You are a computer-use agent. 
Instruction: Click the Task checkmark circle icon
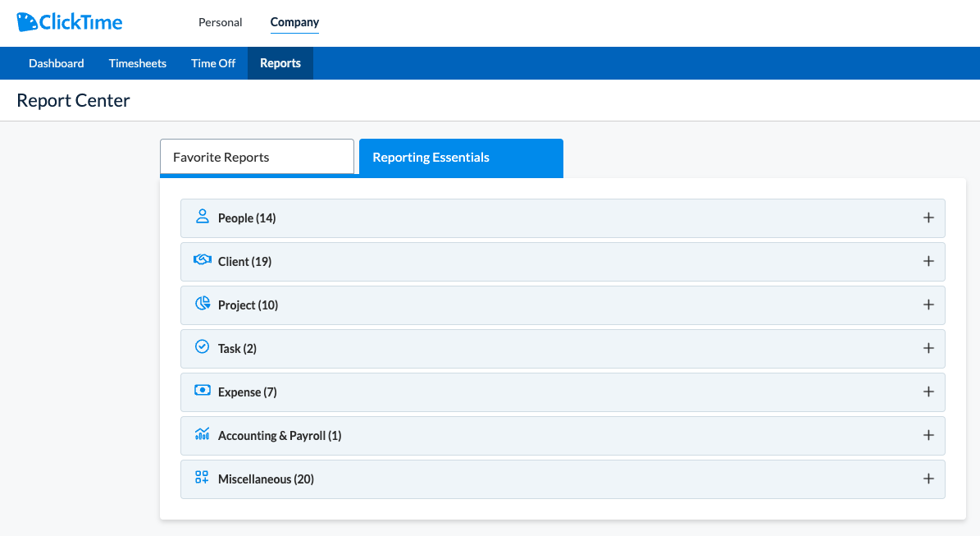click(202, 346)
